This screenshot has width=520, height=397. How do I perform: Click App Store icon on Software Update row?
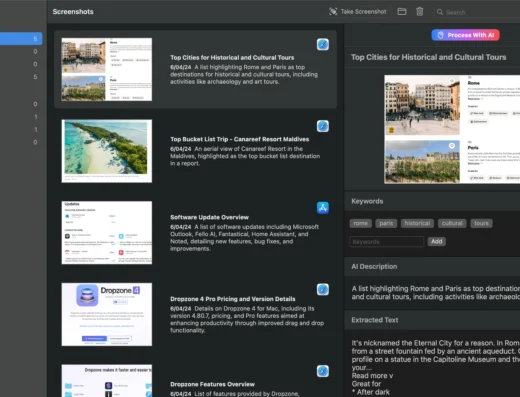coord(323,208)
